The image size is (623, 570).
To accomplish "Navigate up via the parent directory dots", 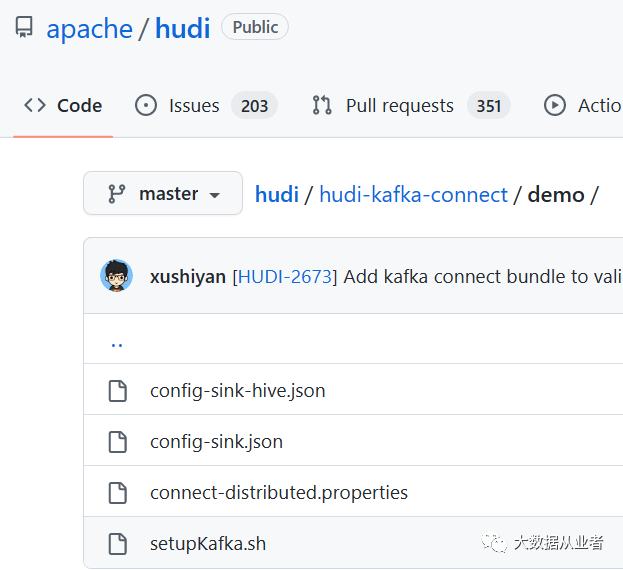I will [x=117, y=344].
